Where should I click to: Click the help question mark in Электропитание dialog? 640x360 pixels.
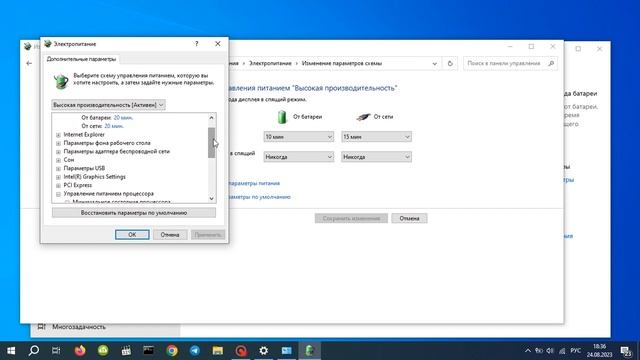pyautogui.click(x=197, y=44)
